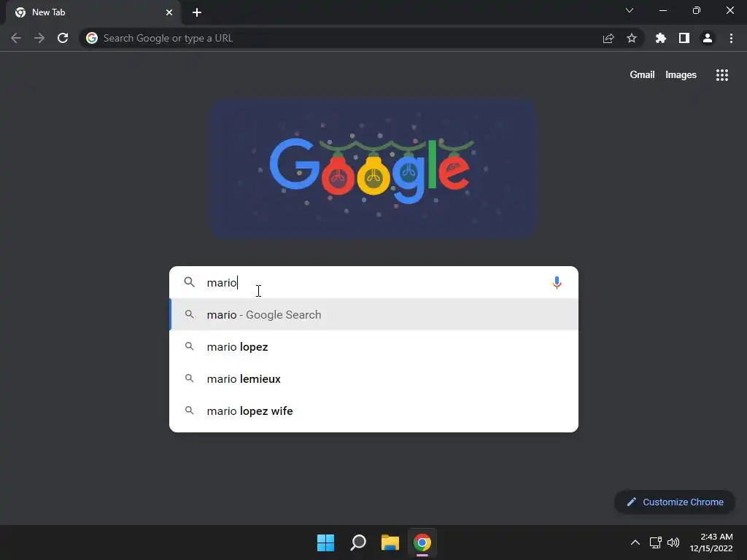Show hidden system tray icons
The height and width of the screenshot is (560, 747).
pos(635,542)
